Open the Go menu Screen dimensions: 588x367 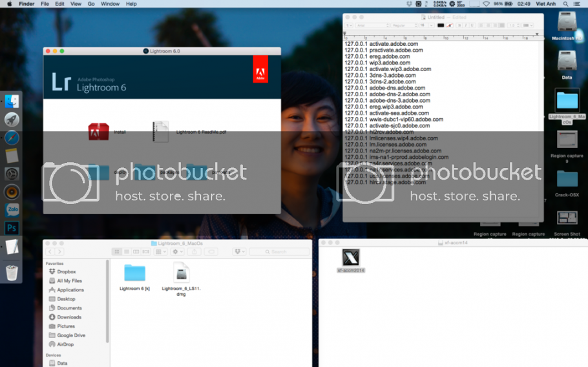(x=91, y=4)
